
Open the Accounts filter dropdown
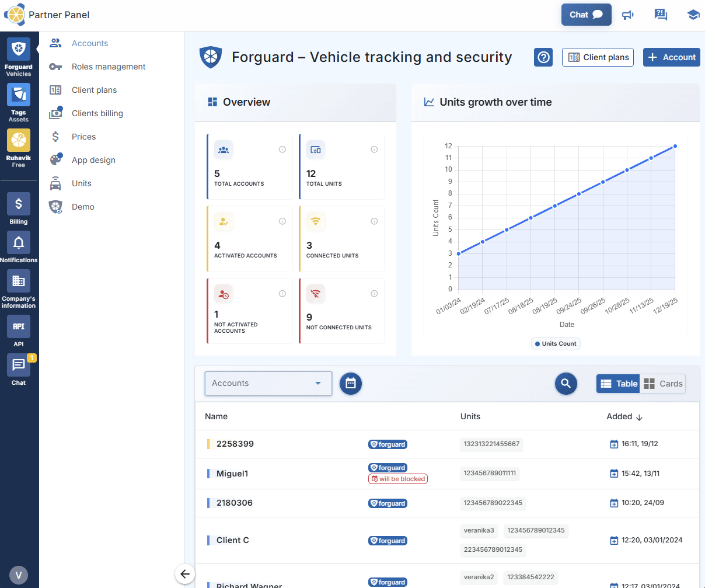click(268, 384)
